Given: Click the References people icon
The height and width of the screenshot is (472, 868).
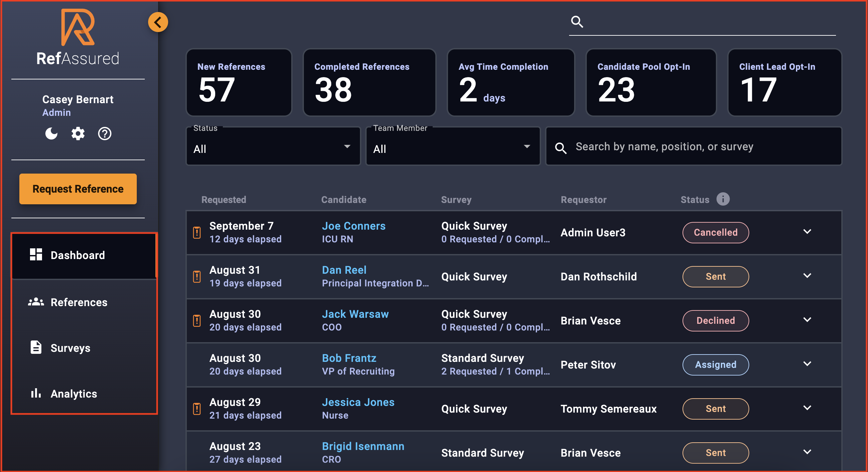Looking at the screenshot, I should 36,302.
